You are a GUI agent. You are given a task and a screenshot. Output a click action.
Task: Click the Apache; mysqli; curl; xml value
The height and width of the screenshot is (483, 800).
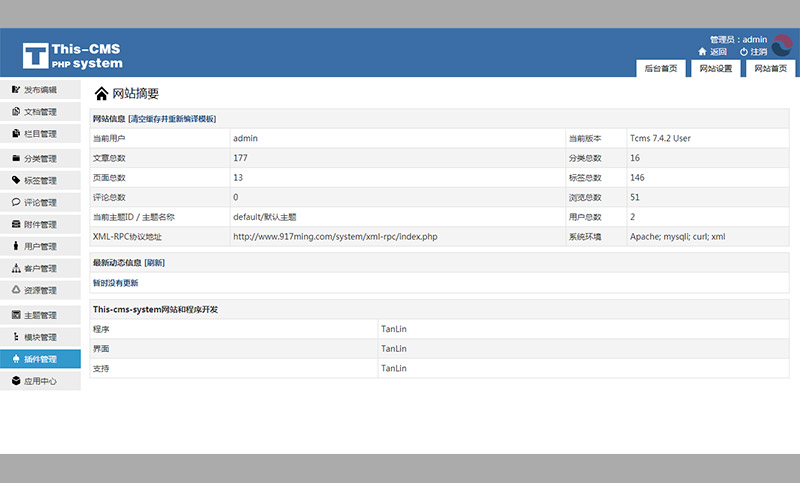678,237
